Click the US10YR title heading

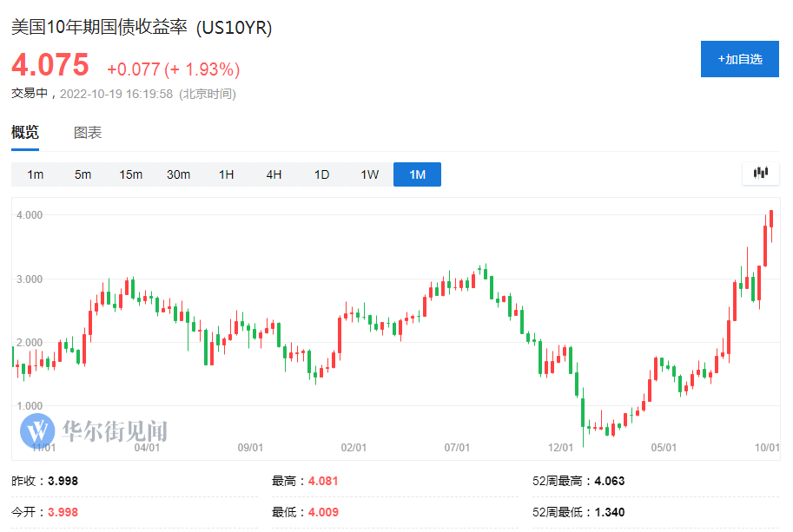click(142, 27)
